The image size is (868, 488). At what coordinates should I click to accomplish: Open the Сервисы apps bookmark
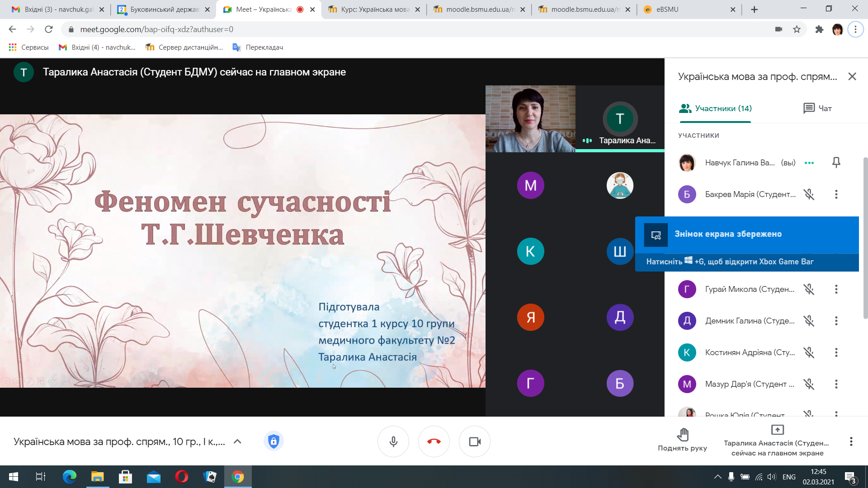28,47
